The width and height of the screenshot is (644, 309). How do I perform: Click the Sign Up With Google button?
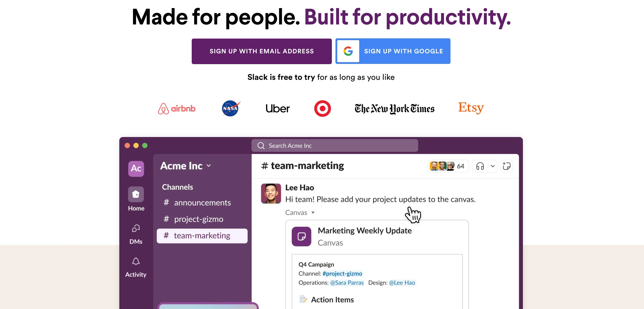point(393,51)
